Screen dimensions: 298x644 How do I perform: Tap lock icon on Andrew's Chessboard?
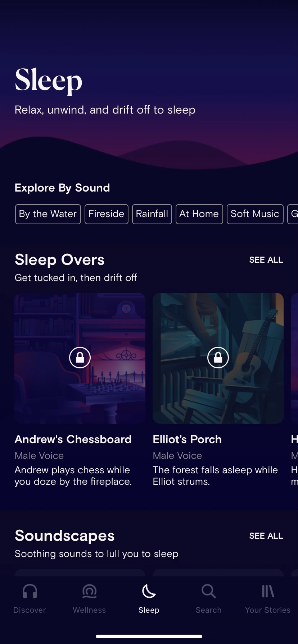[x=80, y=358]
